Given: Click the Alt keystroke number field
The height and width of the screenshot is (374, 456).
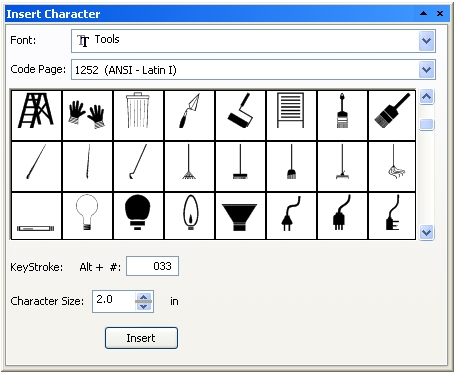Looking at the screenshot, I should (152, 266).
